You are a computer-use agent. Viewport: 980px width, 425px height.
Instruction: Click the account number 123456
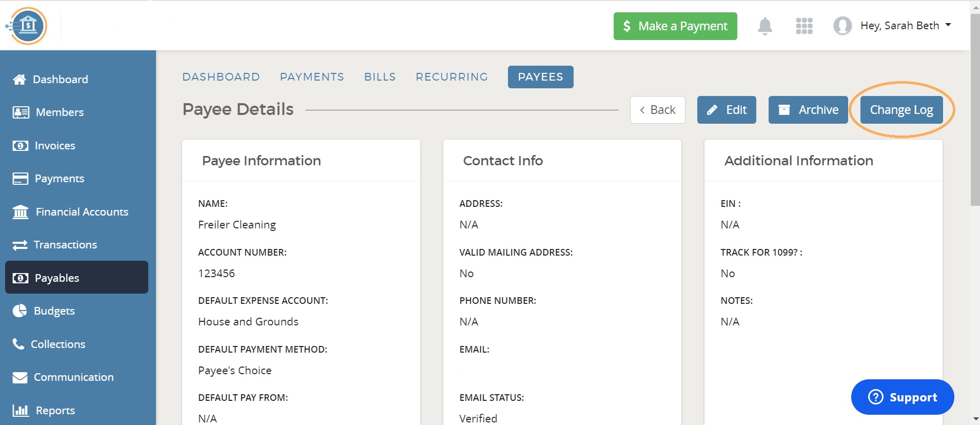pos(217,274)
